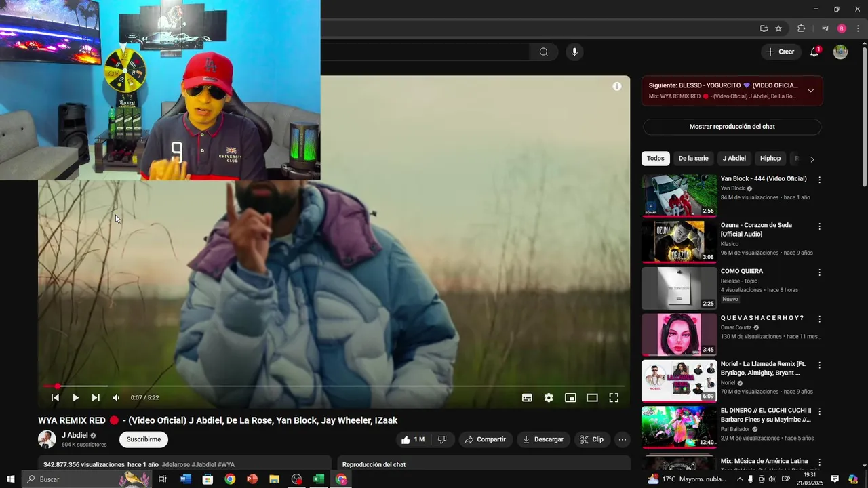The image size is (868, 488).
Task: Skip to next video in player
Action: pyautogui.click(x=96, y=398)
